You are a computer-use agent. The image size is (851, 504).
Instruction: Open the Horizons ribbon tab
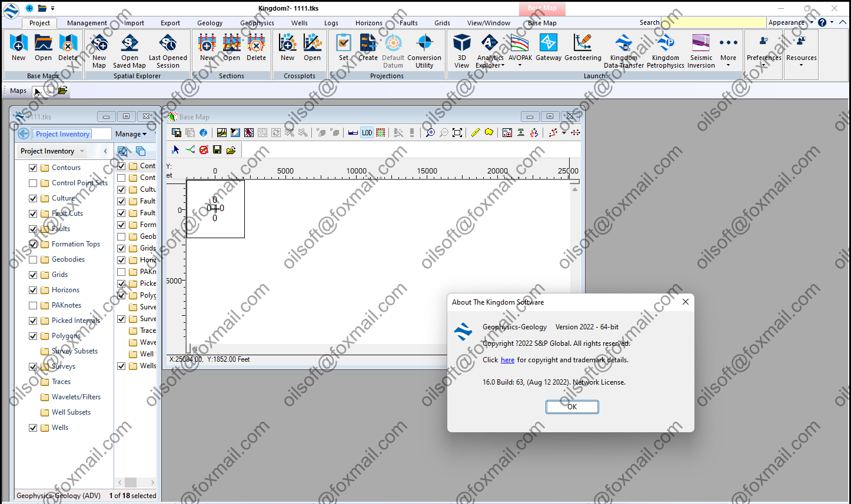pyautogui.click(x=369, y=23)
